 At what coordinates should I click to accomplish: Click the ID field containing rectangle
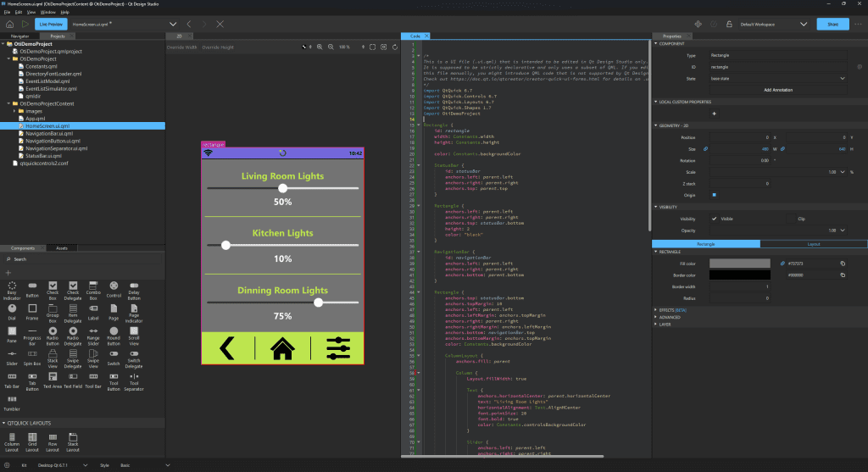pos(778,67)
